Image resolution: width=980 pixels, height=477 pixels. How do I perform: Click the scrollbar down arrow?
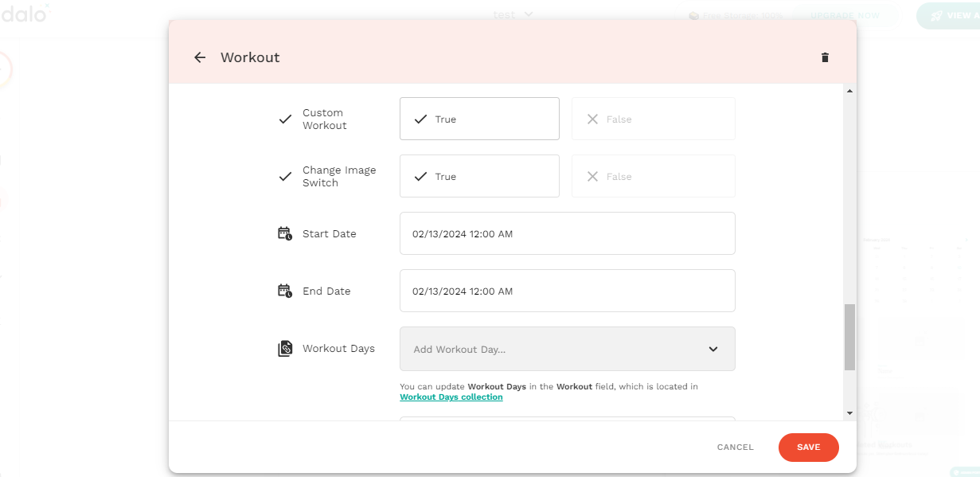[849, 413]
